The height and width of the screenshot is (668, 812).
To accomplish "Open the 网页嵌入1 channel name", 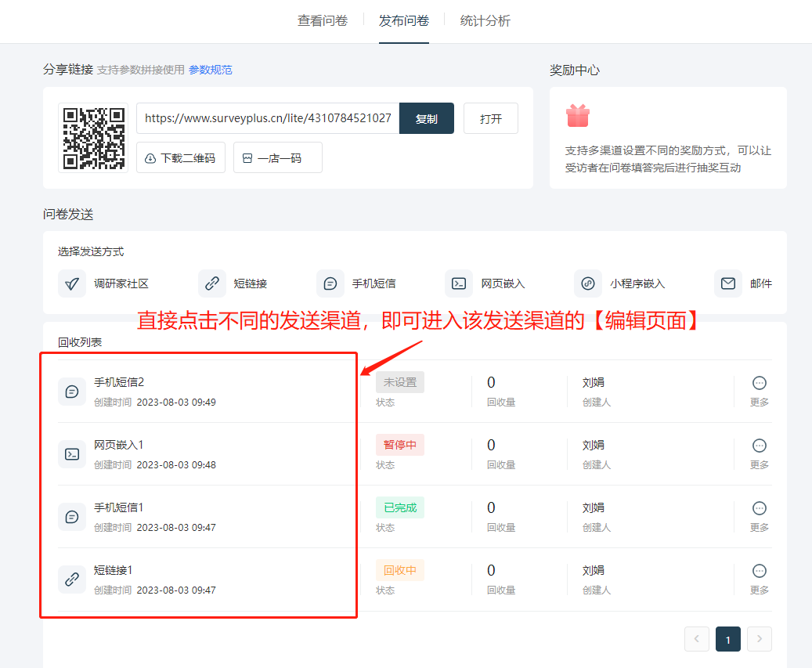I will [x=118, y=445].
